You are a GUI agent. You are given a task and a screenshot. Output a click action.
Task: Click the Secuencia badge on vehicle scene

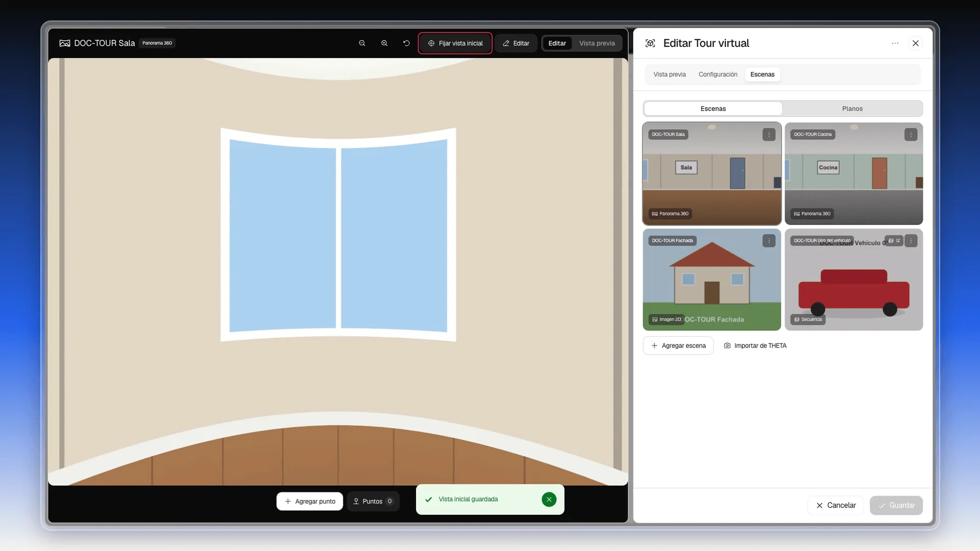(x=807, y=319)
